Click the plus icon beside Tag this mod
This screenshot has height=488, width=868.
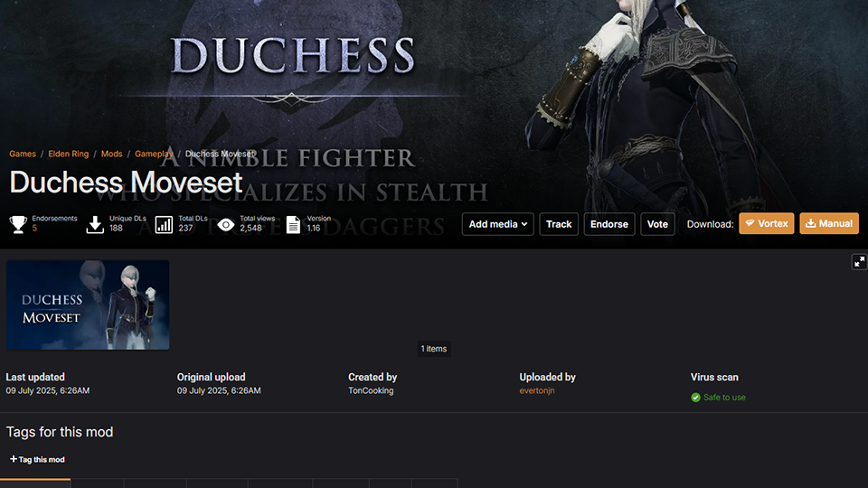(14, 459)
